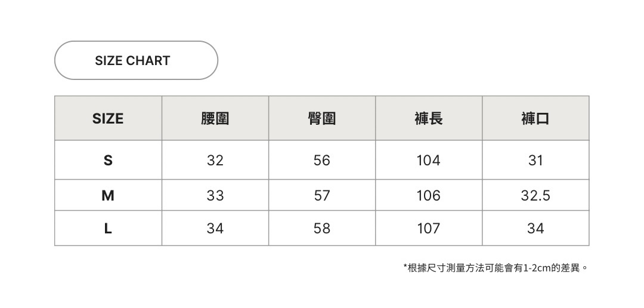Select the M size row label
The width and height of the screenshot is (644, 308).
click(x=108, y=196)
